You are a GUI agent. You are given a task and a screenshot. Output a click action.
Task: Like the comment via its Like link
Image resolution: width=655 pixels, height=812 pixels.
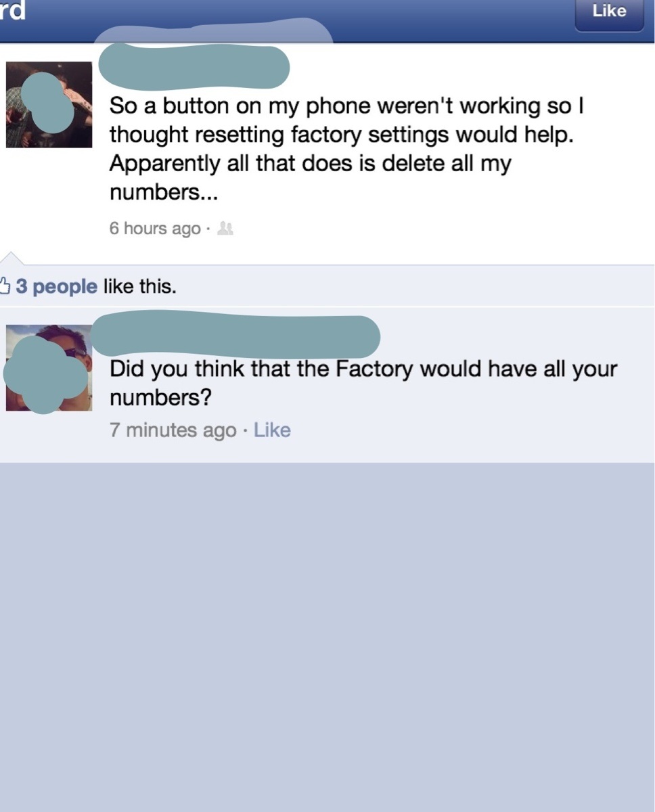click(x=272, y=430)
